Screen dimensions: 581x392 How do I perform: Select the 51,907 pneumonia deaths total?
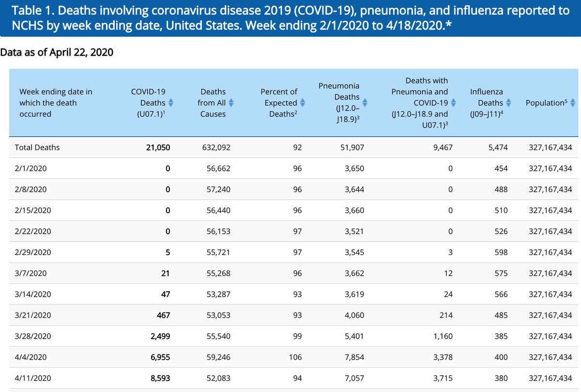tap(352, 147)
